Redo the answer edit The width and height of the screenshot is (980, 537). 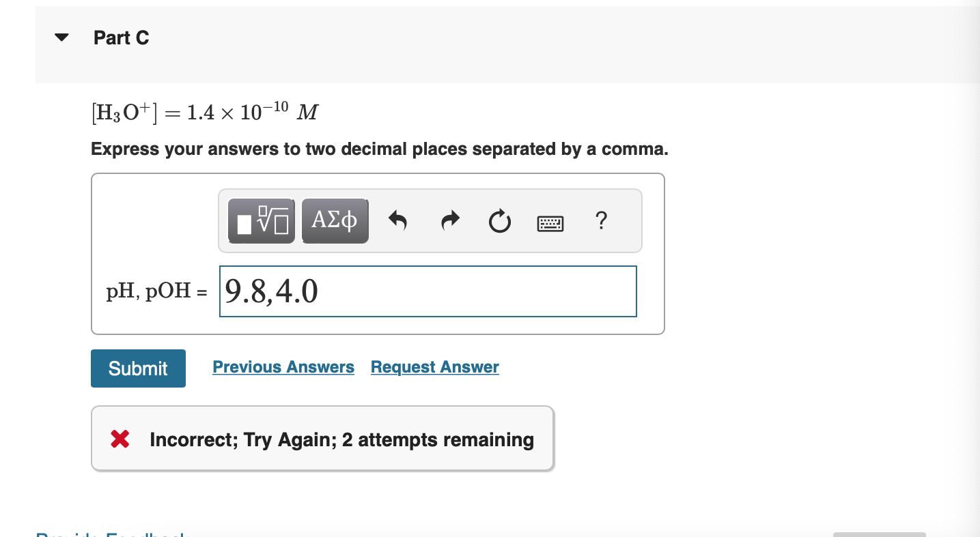(x=450, y=220)
